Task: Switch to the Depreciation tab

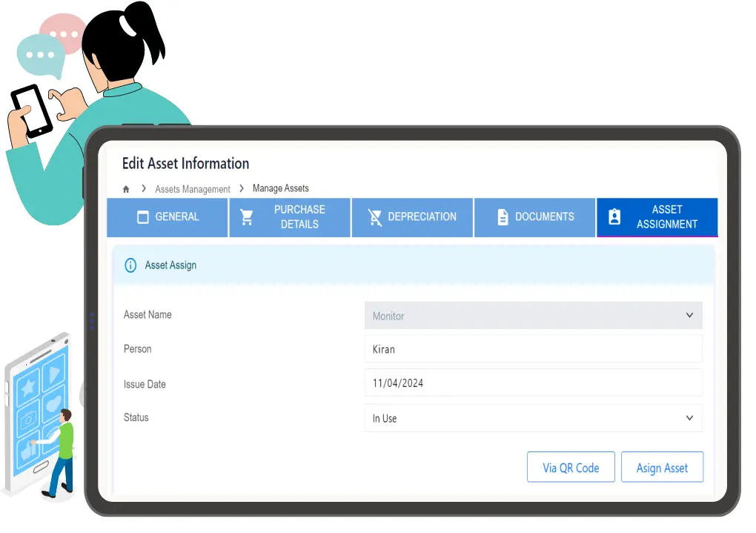Action: 412,217
